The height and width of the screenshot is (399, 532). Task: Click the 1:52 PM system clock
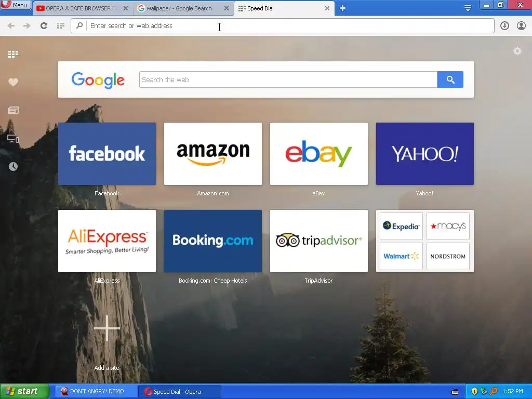(513, 392)
